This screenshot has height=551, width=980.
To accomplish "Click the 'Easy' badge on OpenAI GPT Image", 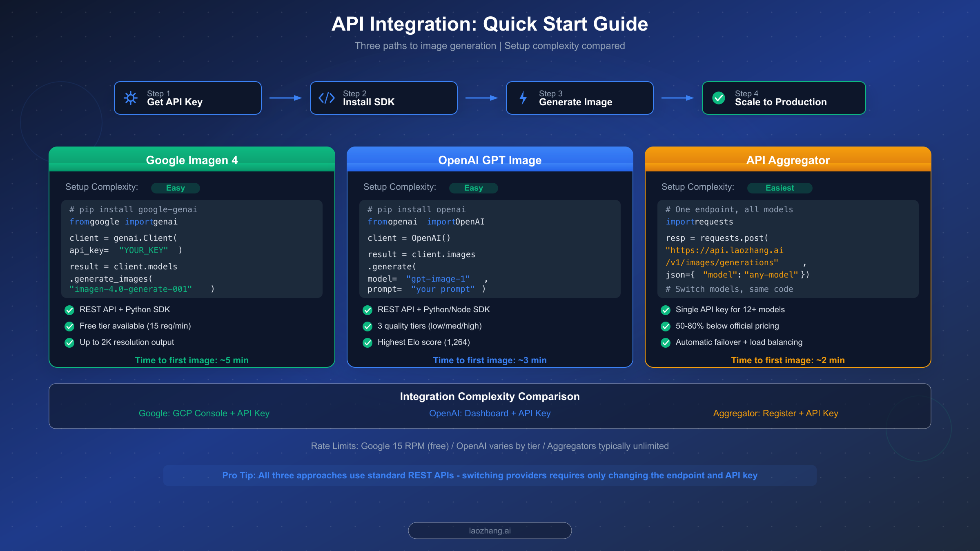I will 474,188.
